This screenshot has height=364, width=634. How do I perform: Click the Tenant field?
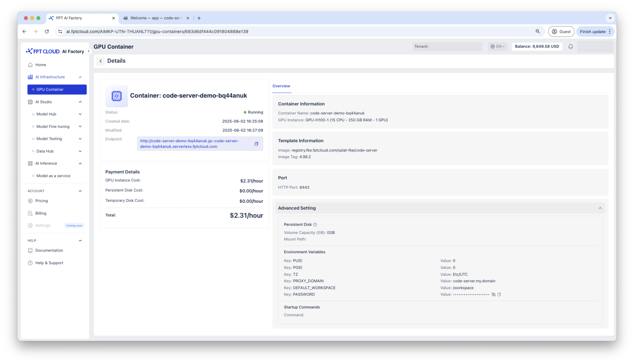tap(447, 46)
